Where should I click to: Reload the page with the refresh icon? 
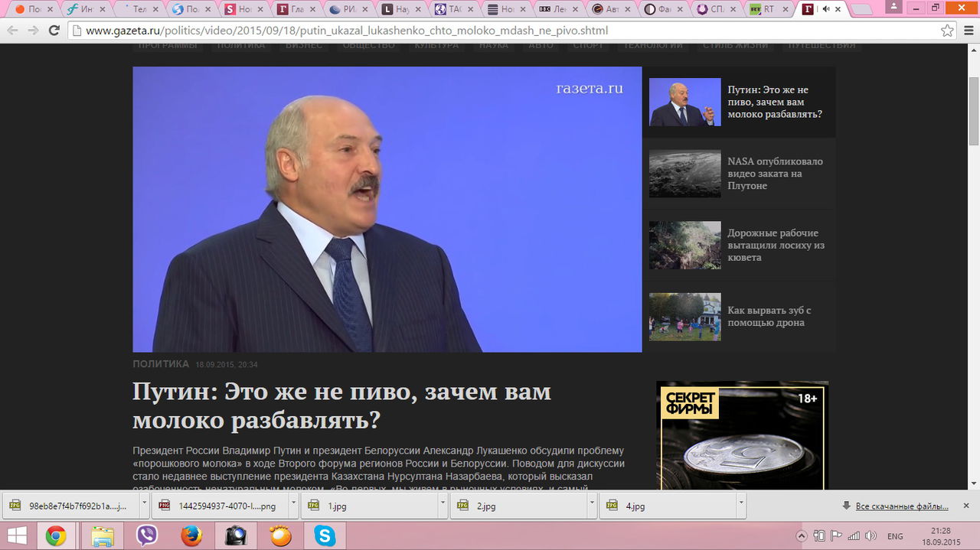click(54, 31)
